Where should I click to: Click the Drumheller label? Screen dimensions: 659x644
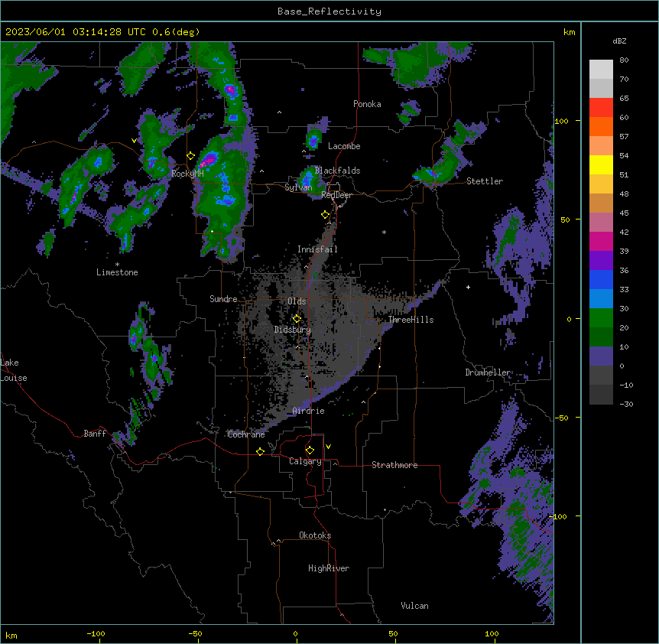(x=488, y=372)
